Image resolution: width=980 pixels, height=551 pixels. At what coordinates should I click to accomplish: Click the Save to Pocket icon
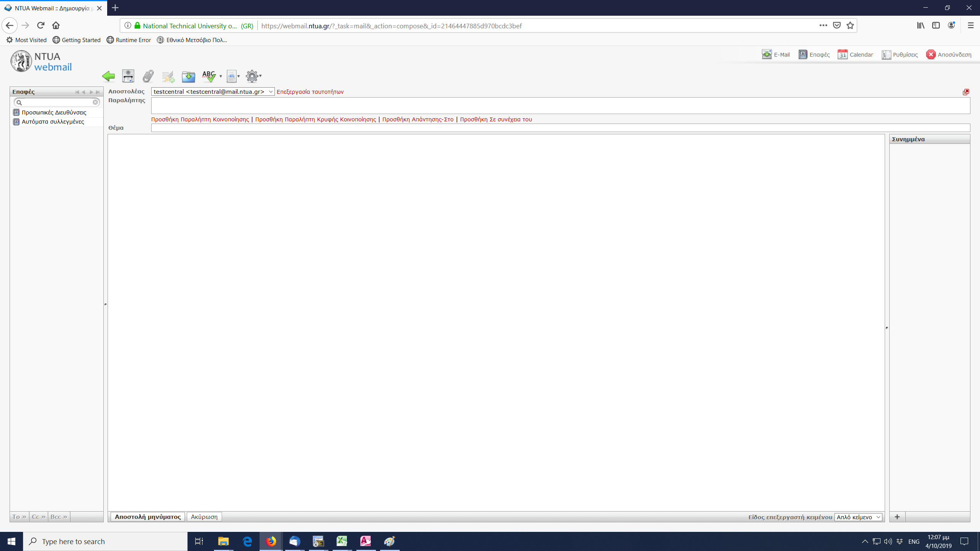(x=837, y=26)
